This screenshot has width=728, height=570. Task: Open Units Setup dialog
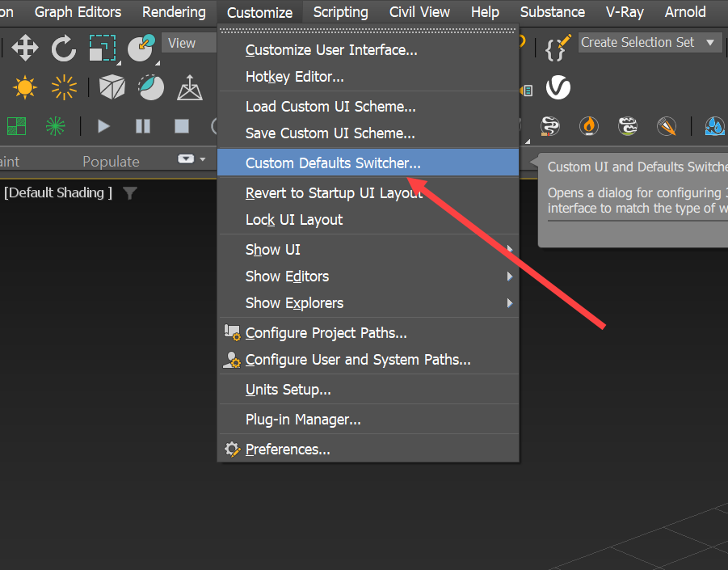coord(368,390)
